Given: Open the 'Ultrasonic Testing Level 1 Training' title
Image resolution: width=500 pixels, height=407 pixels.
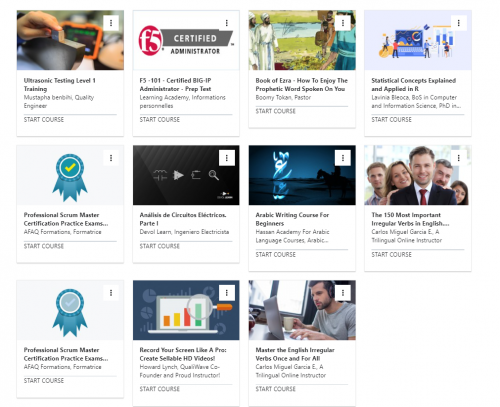Looking at the screenshot, I should [60, 85].
